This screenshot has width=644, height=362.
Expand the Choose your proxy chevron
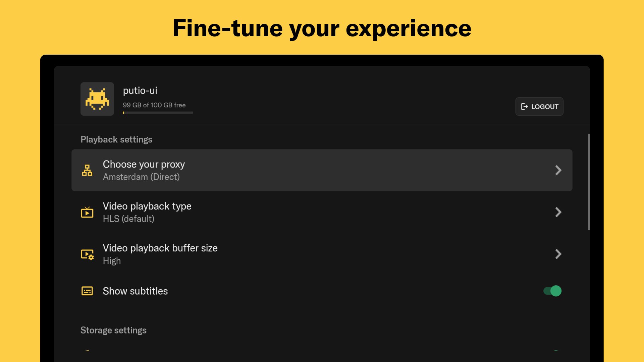(558, 170)
